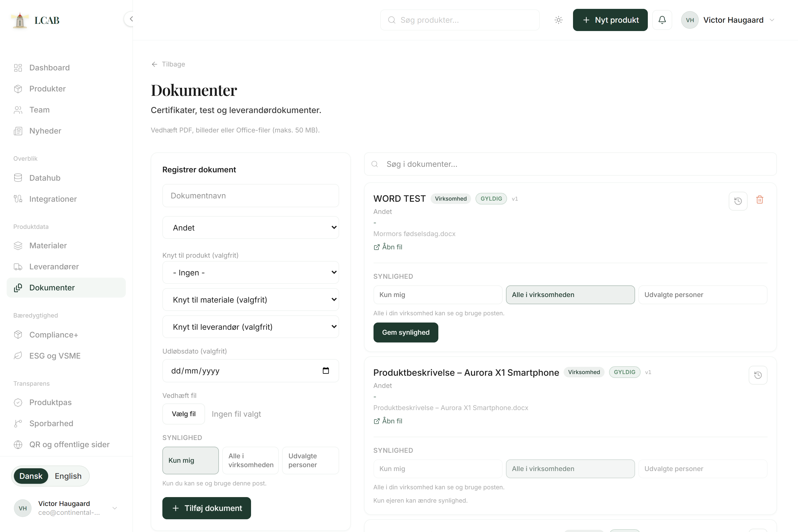Click the LCAB lighthouse logo
The width and height of the screenshot is (798, 532).
[20, 20]
